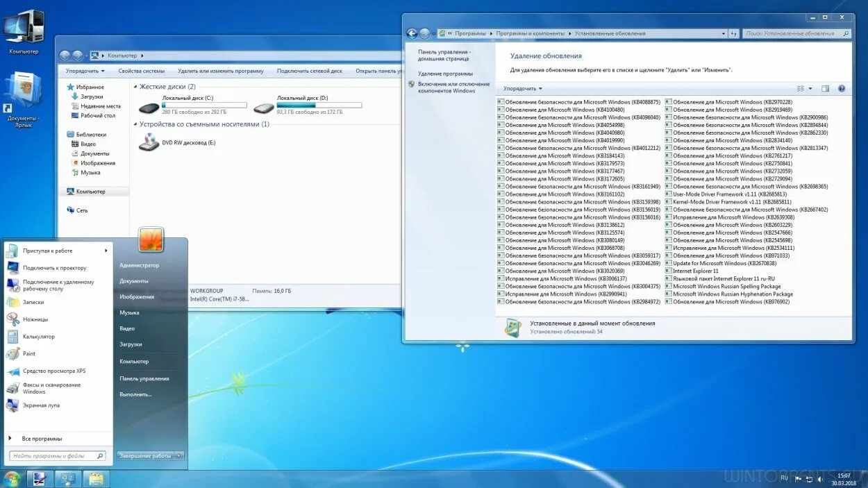
Task: Click the Найти программы и файлы search box
Action: 58,456
